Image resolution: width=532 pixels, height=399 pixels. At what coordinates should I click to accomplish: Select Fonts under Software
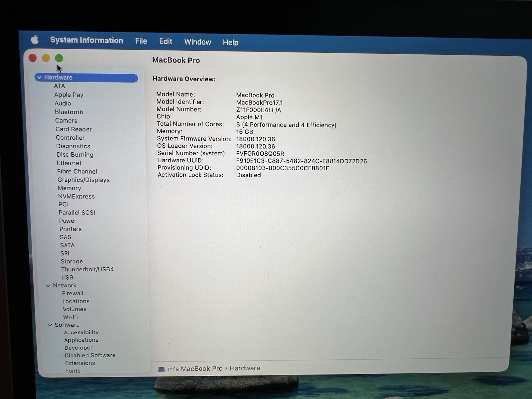[x=73, y=371]
